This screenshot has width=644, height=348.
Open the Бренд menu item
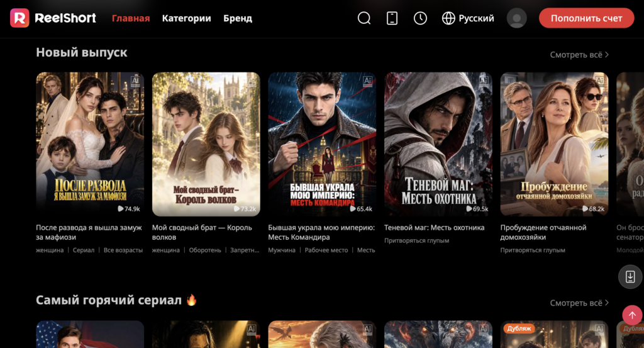point(238,18)
